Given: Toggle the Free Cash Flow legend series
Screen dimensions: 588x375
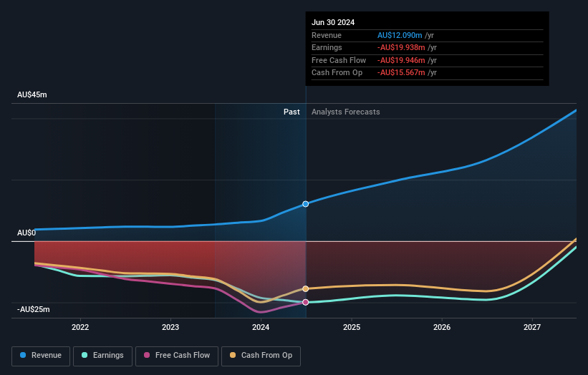Looking at the screenshot, I should 177,356.
